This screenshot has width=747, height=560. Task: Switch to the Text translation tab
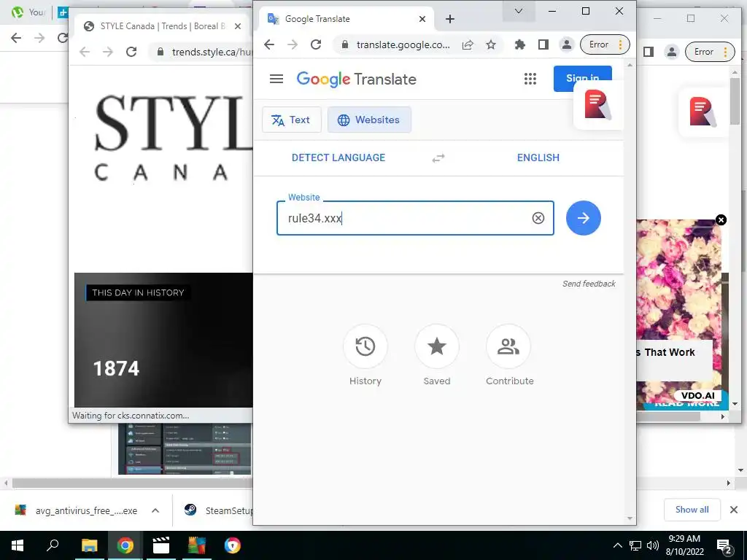tap(292, 120)
